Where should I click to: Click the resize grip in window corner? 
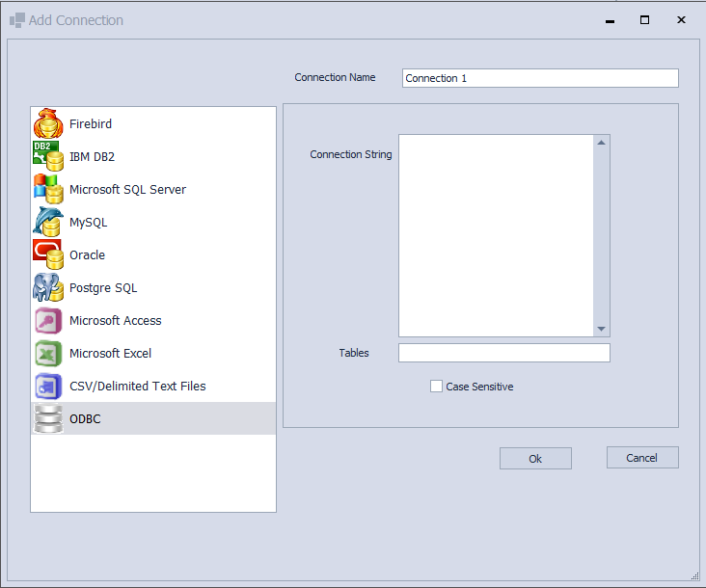click(694, 576)
